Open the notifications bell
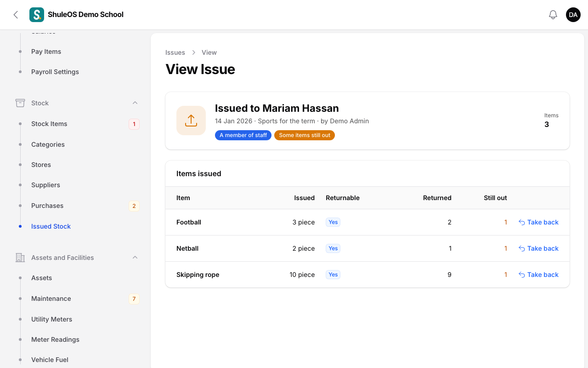Screen dimensions: 588x368 (x=553, y=15)
